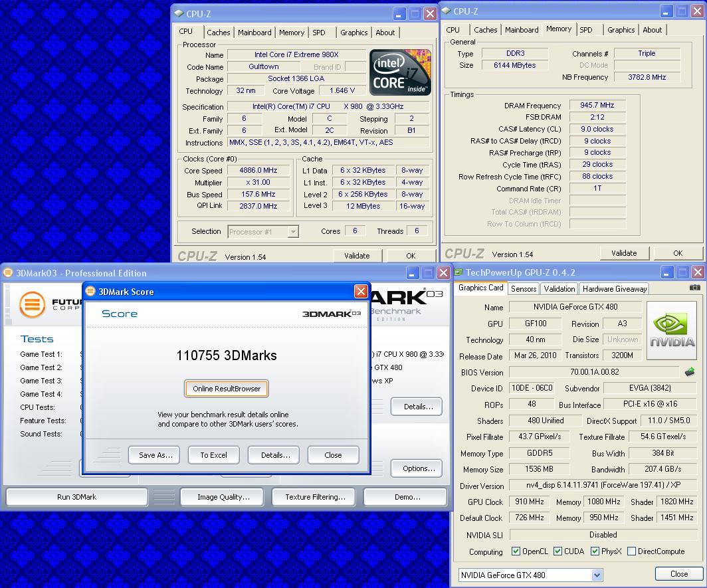The width and height of the screenshot is (707, 588).
Task: Click the BIOS Version field 70.00.1A.00.82
Action: point(594,372)
